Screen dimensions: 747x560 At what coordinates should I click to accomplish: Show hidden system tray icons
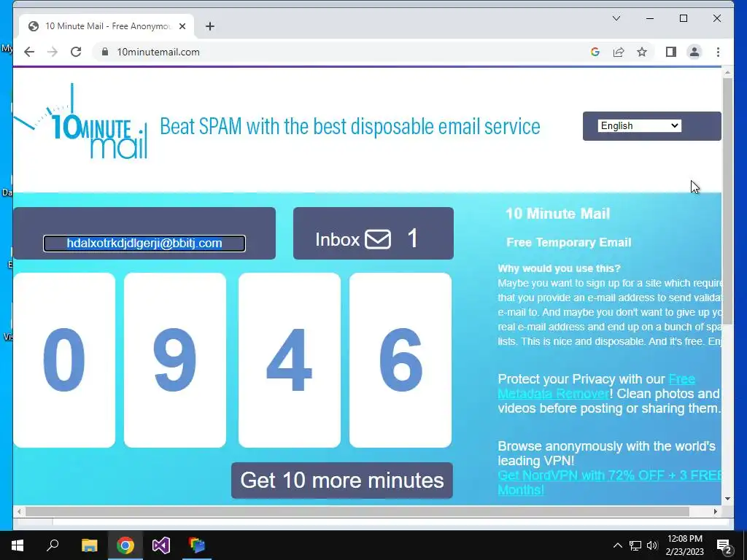tap(617, 545)
